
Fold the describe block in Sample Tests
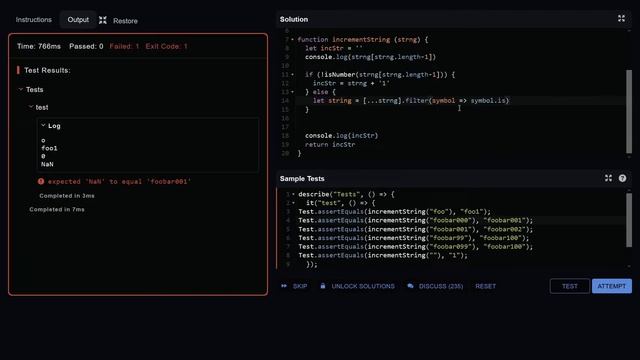coord(293,194)
